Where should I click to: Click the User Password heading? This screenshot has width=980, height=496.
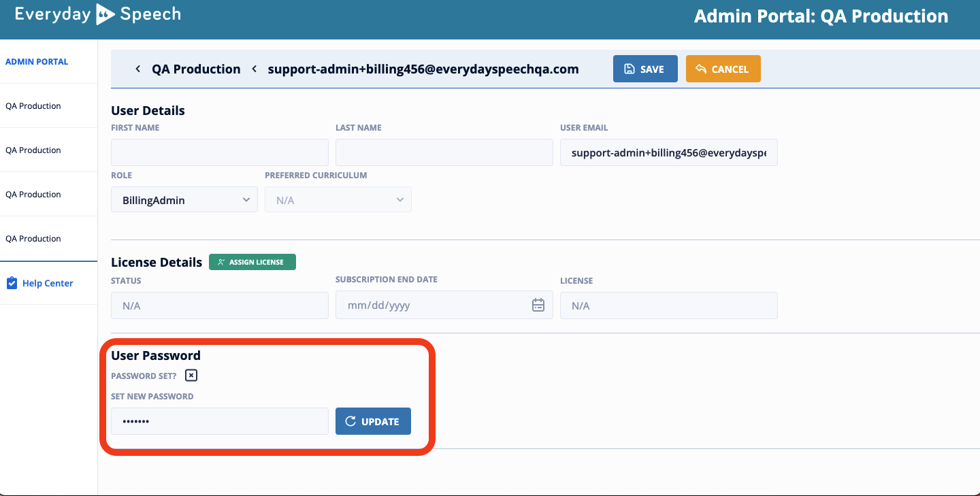(156, 355)
